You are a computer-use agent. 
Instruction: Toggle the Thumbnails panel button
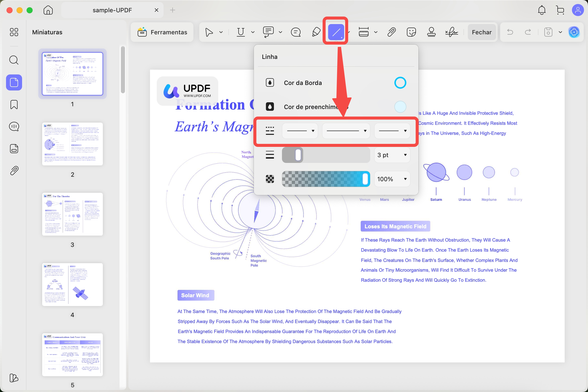tap(14, 82)
